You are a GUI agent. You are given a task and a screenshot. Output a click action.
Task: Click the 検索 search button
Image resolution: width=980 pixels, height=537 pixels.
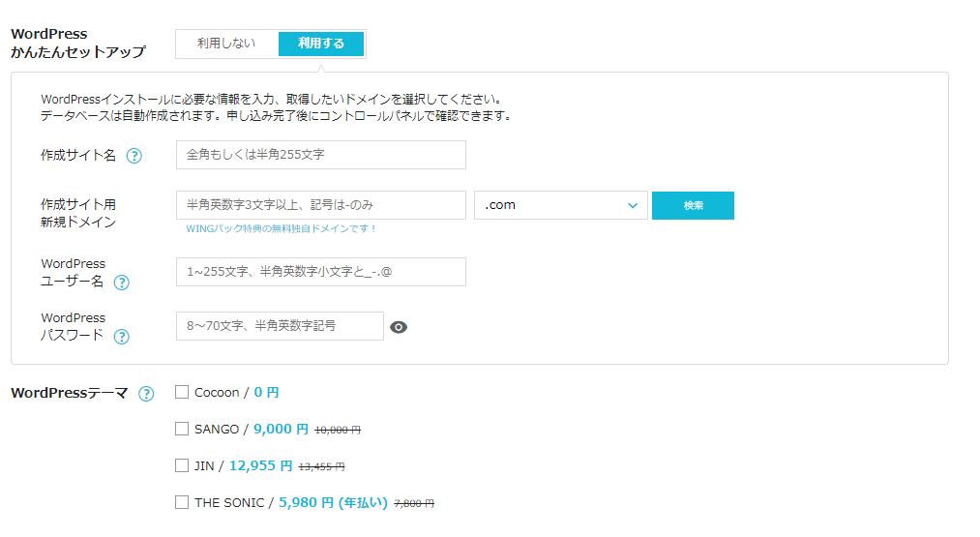(693, 206)
